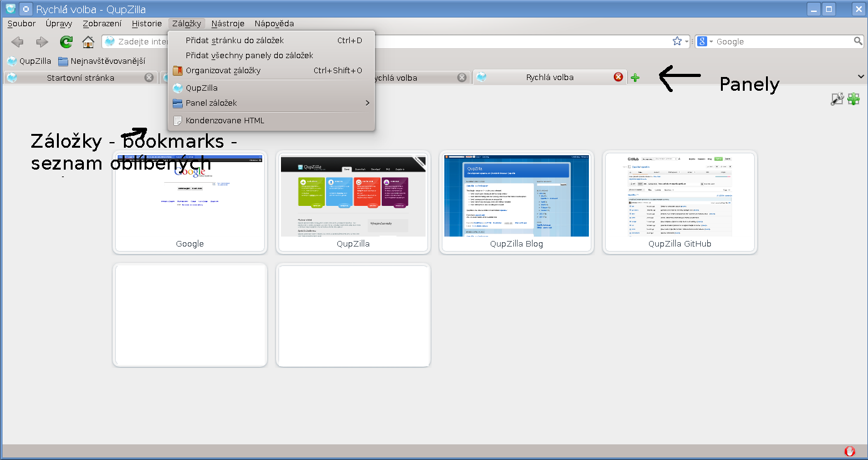Open Kondenzovane HTML bookmark
Image resolution: width=868 pixels, height=460 pixels.
click(271, 121)
